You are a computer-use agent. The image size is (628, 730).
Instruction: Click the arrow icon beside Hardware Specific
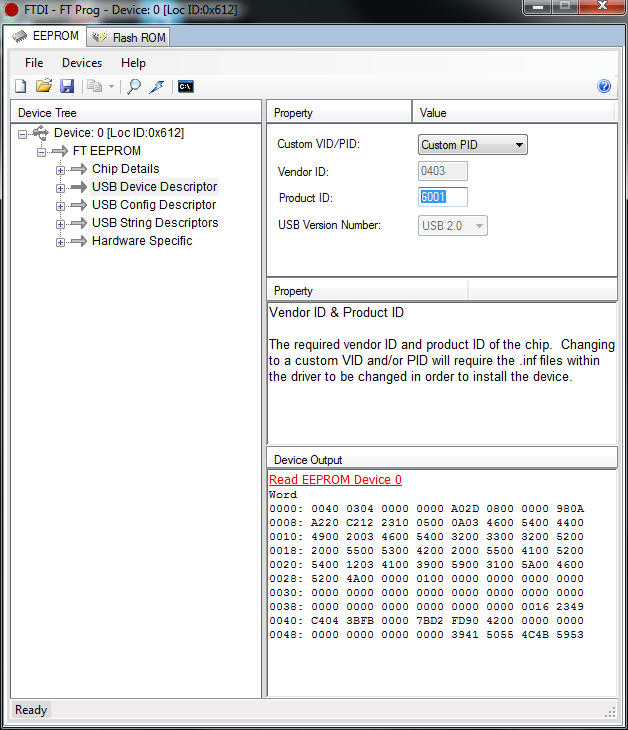tap(79, 241)
